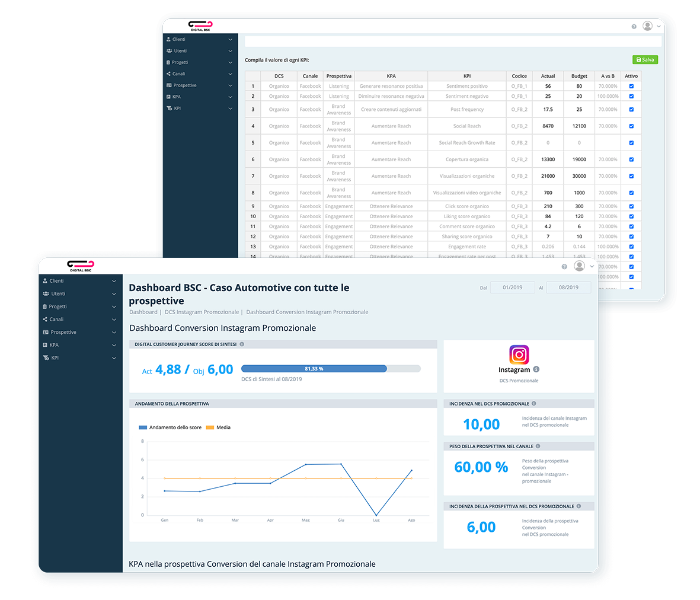Click the info icon beside the Instagram label
The image size is (700, 600).
tap(536, 369)
